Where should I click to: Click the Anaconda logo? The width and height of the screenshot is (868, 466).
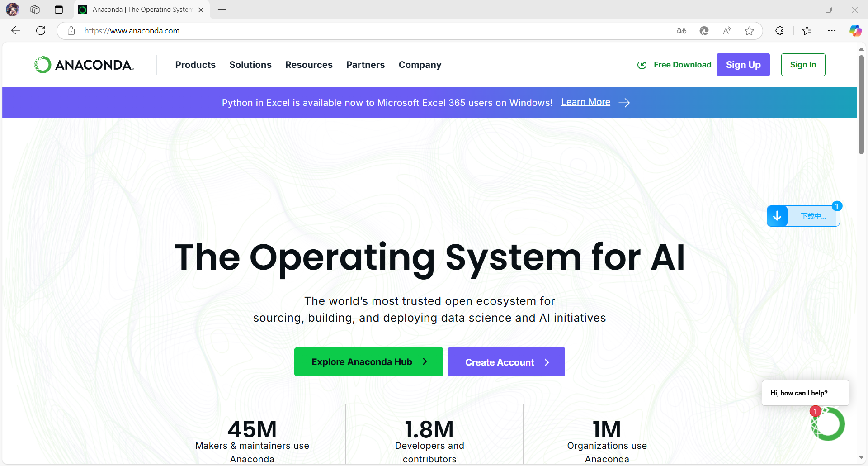point(85,65)
